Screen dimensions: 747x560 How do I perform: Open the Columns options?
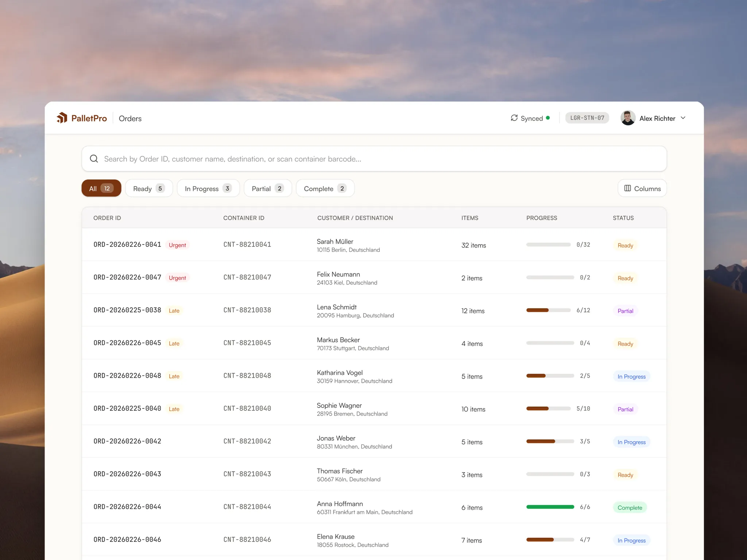(x=642, y=188)
